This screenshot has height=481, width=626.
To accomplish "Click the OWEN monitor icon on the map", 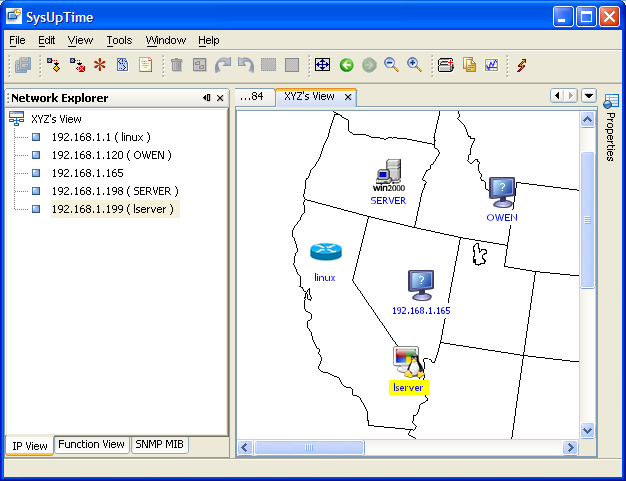I will (x=502, y=190).
